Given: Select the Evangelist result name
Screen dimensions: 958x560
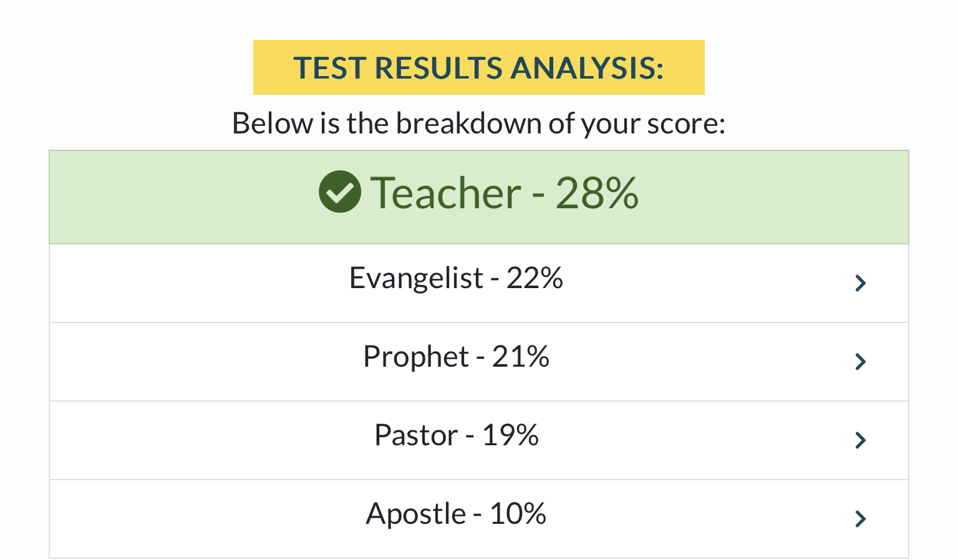Looking at the screenshot, I should 416,278.
